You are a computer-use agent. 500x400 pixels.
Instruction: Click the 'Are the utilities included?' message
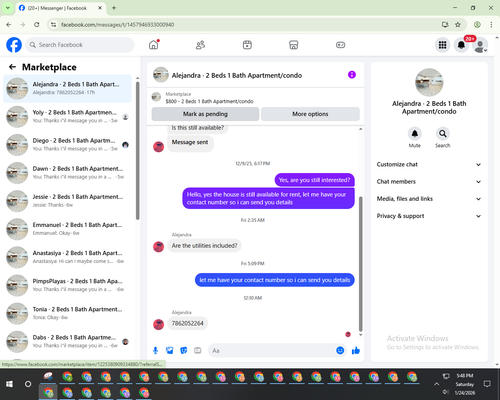click(x=204, y=246)
